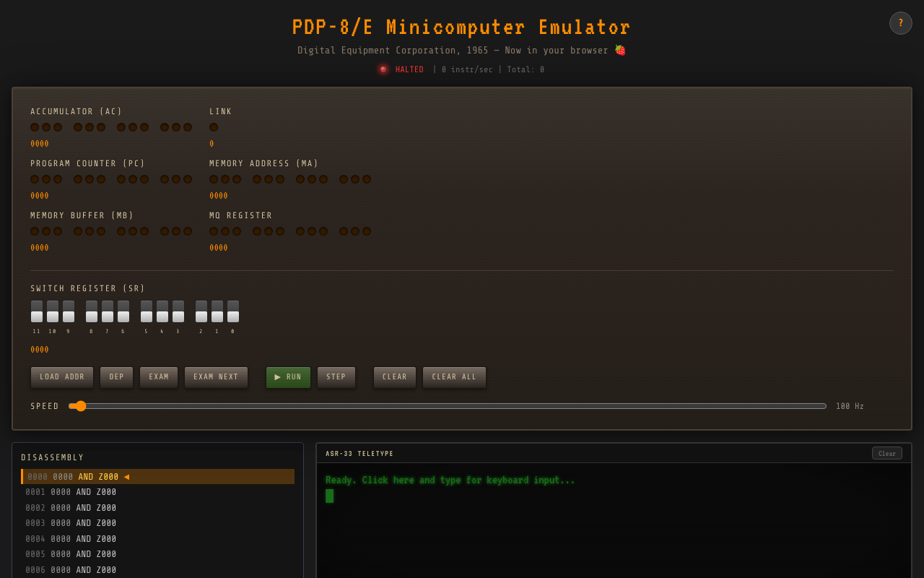The image size is (924, 578).
Task: Click the Switch Register octal value 0000
Action: pyautogui.click(x=40, y=350)
